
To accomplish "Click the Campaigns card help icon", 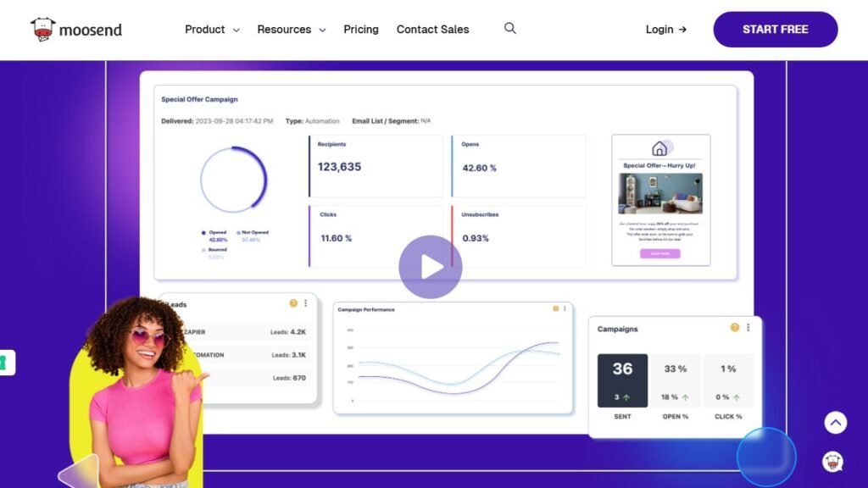I will click(x=735, y=328).
